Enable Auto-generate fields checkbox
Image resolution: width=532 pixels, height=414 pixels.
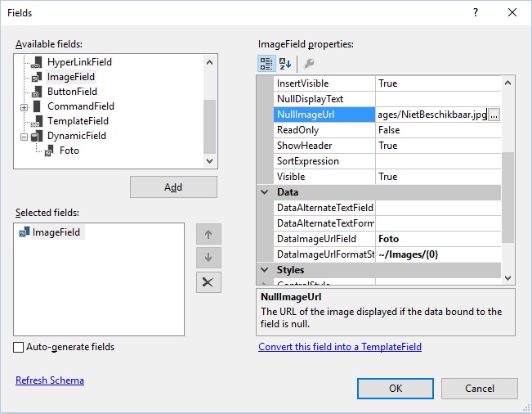[18, 347]
